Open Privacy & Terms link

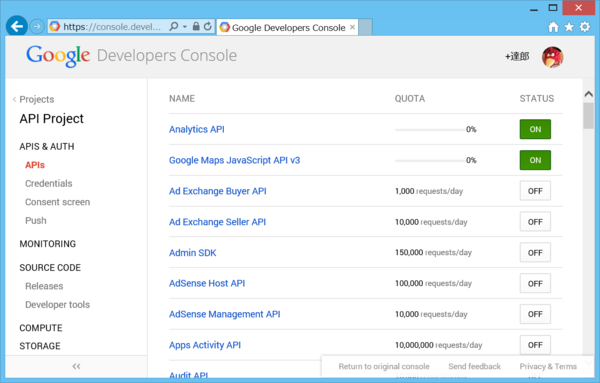coord(548,367)
